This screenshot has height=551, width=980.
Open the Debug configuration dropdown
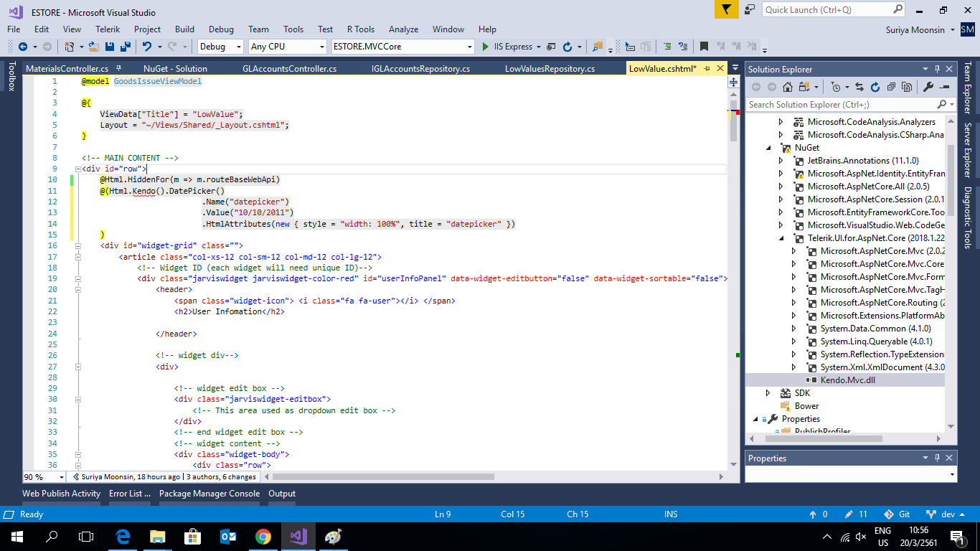coord(222,47)
